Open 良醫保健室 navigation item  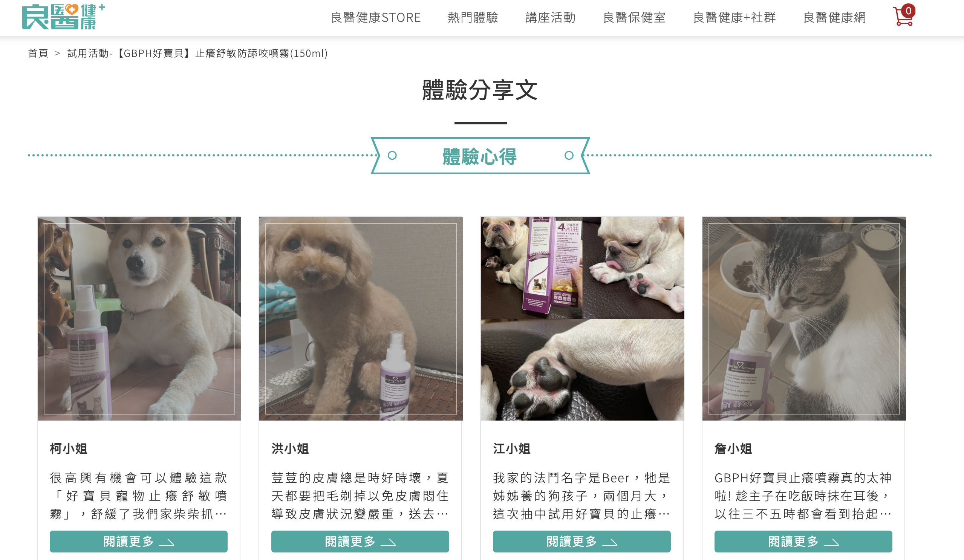(x=634, y=18)
